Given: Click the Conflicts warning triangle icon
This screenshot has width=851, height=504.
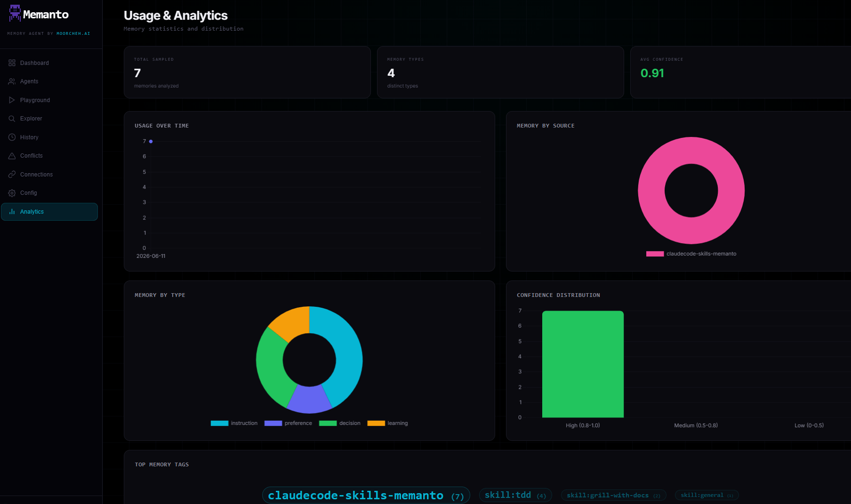Looking at the screenshot, I should point(12,156).
